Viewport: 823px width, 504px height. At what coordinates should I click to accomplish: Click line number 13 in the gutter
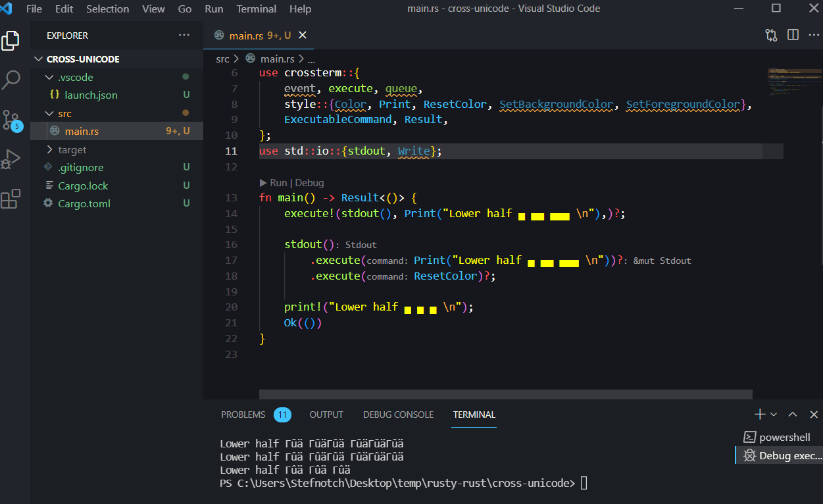(231, 198)
